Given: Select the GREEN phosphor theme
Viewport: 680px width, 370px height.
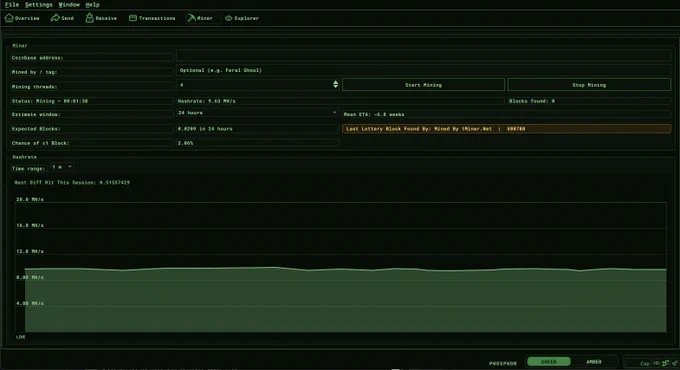Looking at the screenshot, I should pos(549,361).
